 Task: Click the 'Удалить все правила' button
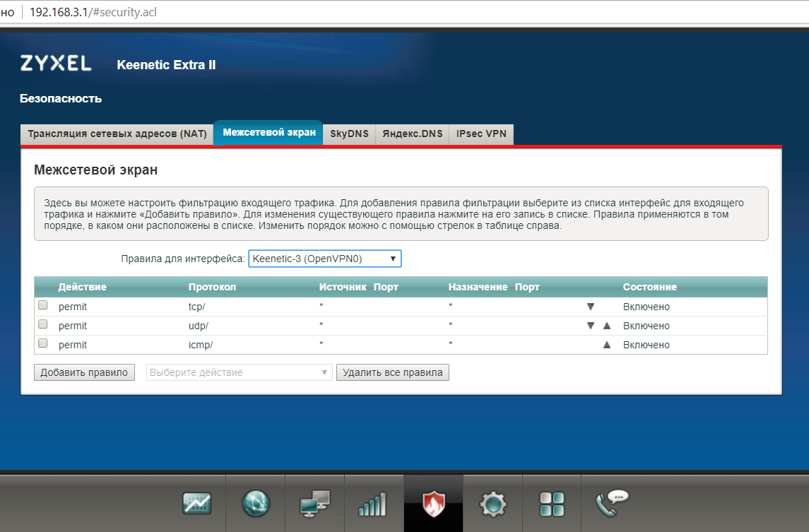click(x=392, y=372)
